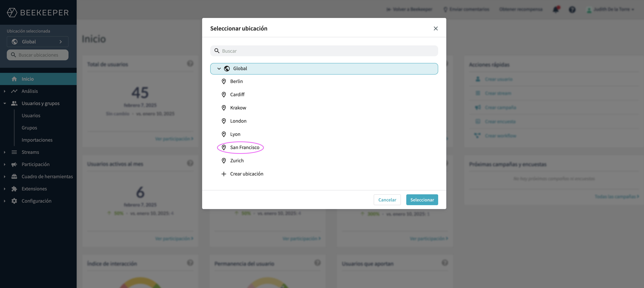Click the Inicio home icon in sidebar
The width and height of the screenshot is (644, 288).
pos(14,79)
